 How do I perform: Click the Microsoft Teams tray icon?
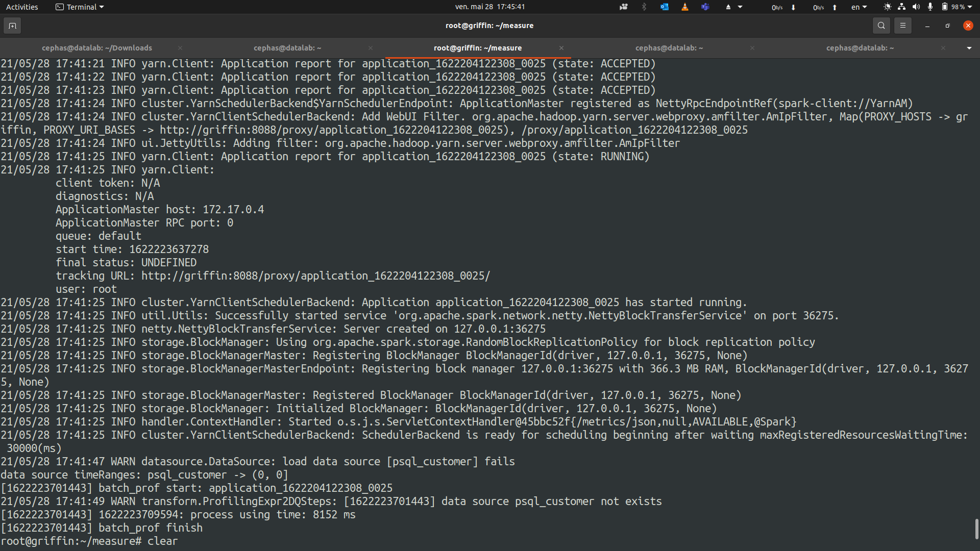pyautogui.click(x=705, y=7)
